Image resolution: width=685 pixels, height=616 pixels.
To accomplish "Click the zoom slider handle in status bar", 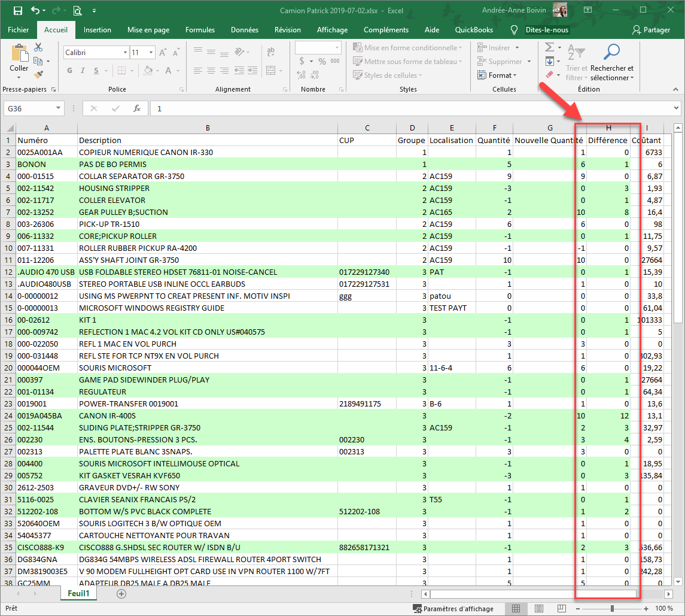I will (x=611, y=609).
